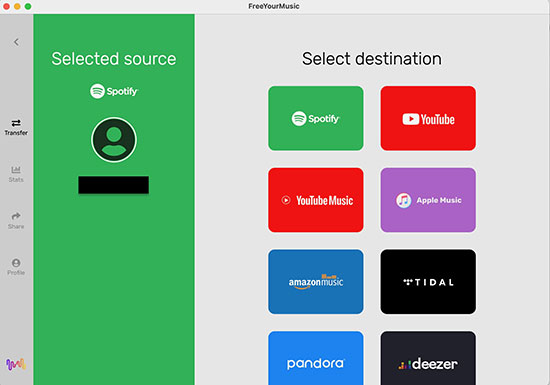Open the Transfer section in sidebar

16,127
